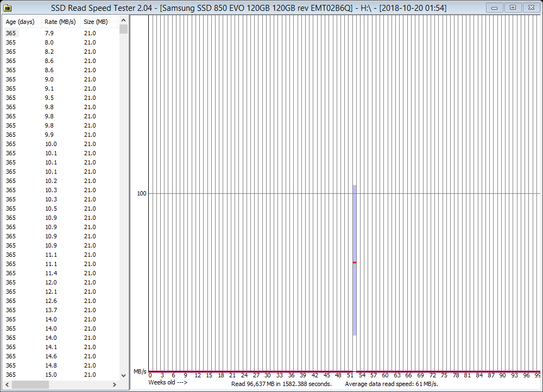Select the row with rate 12.0
The width and height of the screenshot is (543, 392).
61,282
